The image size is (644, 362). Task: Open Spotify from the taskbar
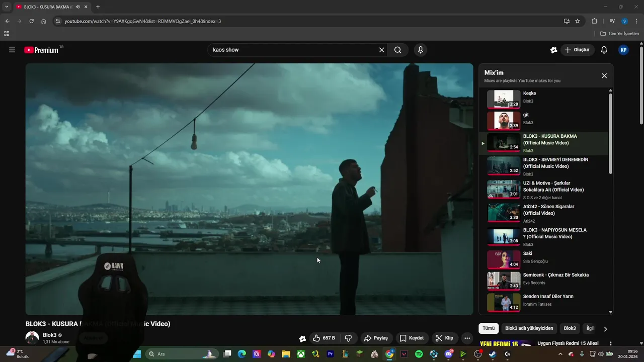coord(419,354)
